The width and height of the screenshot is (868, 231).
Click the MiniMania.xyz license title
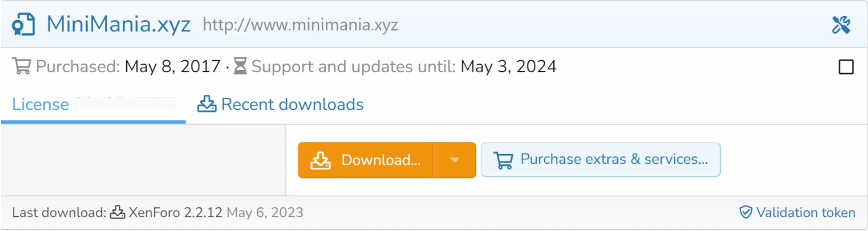[x=119, y=24]
